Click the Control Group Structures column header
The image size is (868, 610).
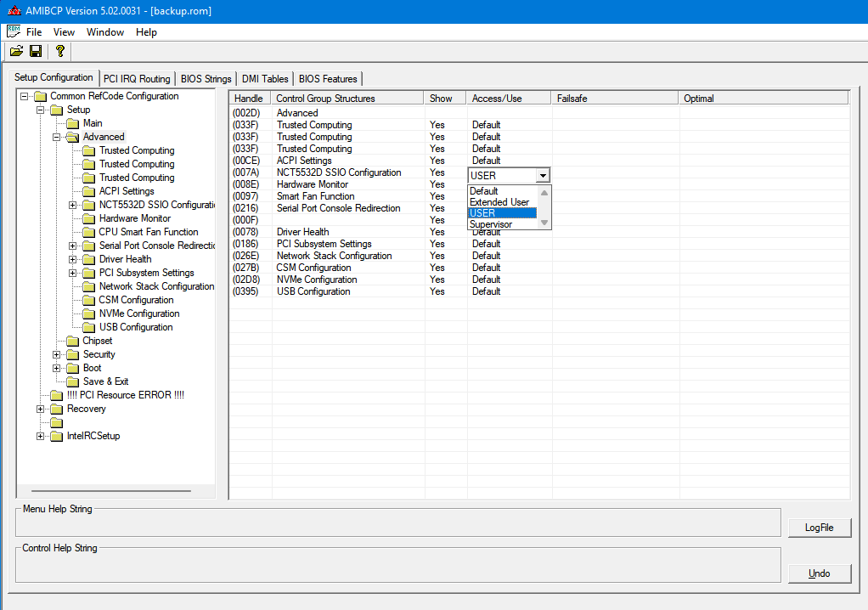347,99
